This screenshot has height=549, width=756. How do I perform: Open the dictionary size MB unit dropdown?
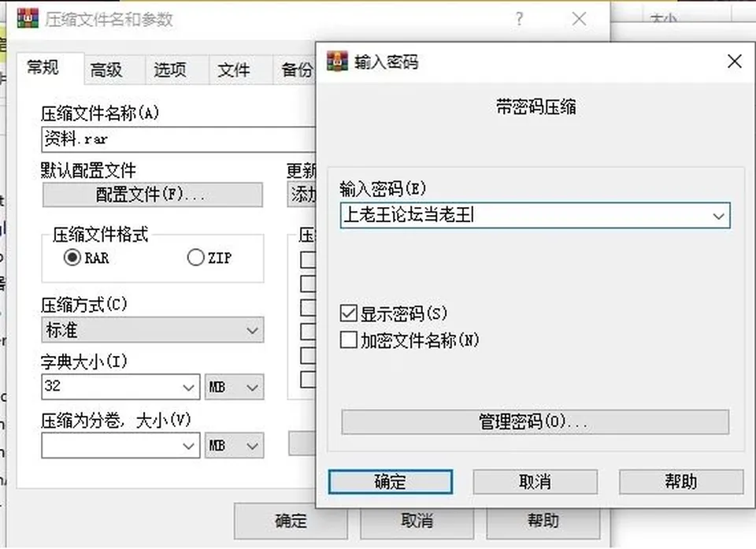[x=235, y=387]
